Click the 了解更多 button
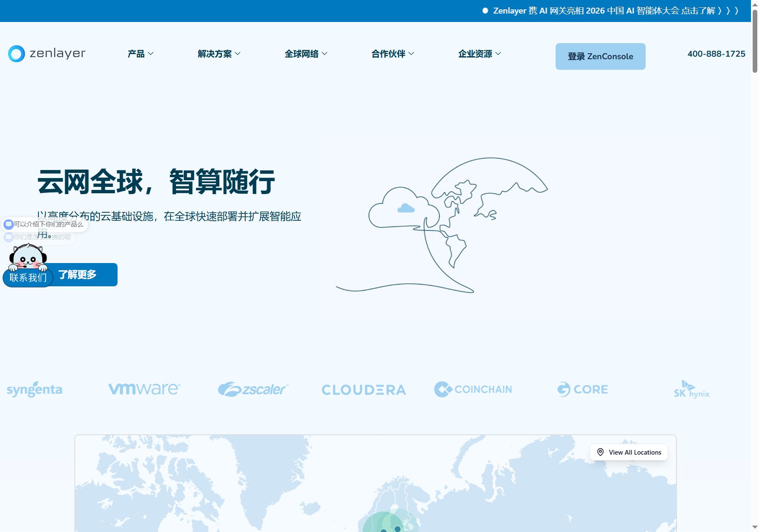 (x=77, y=275)
